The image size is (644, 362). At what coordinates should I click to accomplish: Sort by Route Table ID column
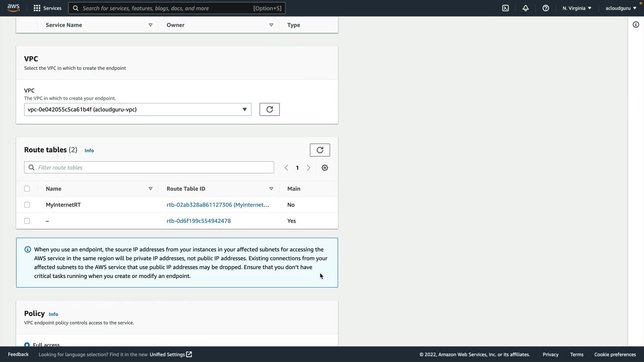click(x=271, y=189)
